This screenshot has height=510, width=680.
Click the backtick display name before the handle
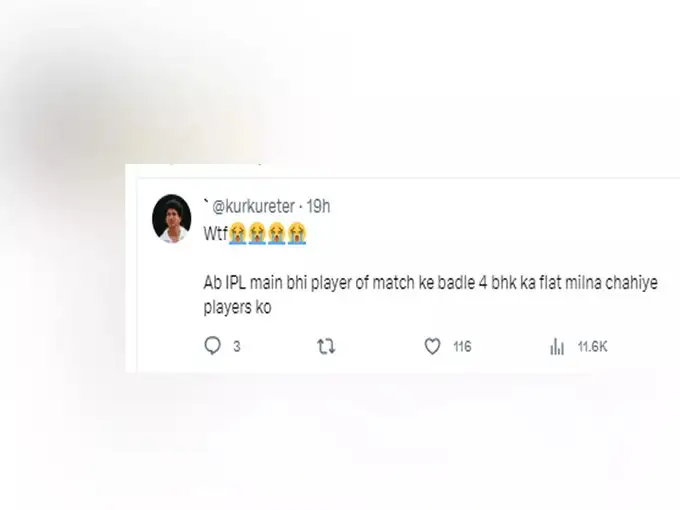coord(206,201)
